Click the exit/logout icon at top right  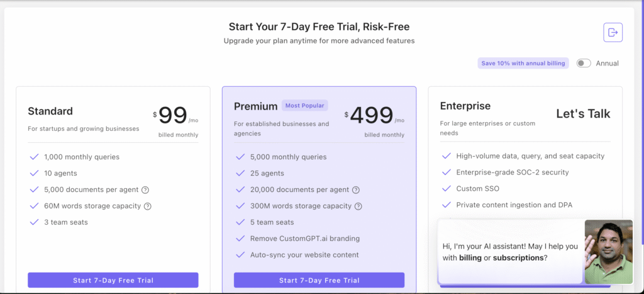(613, 32)
